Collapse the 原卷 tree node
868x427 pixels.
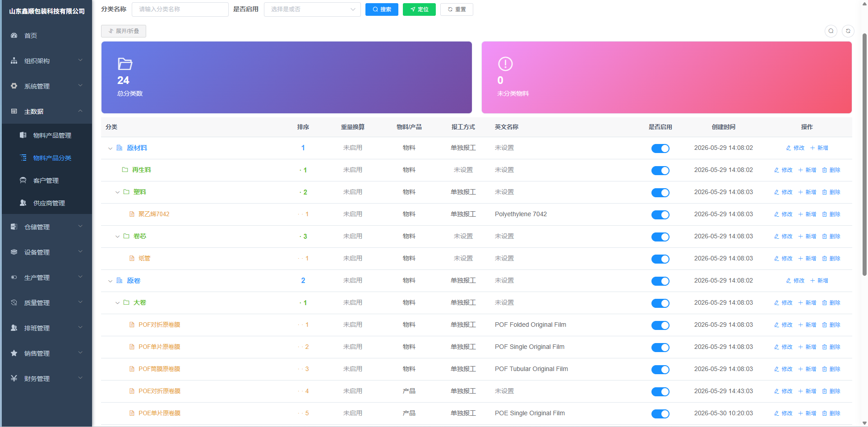pos(110,281)
